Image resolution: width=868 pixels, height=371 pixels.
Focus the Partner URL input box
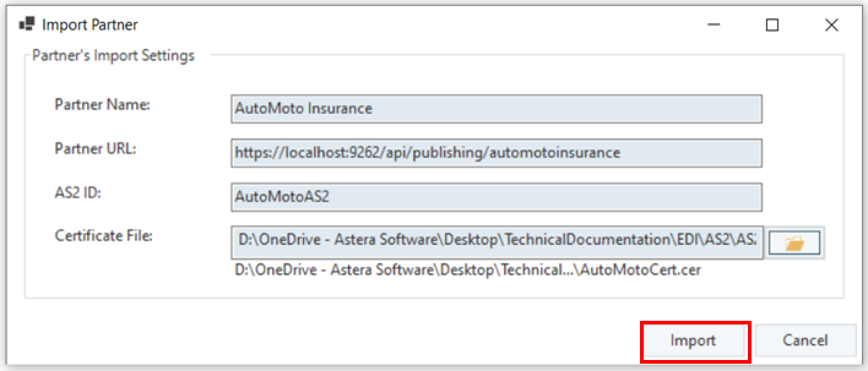coord(496,153)
